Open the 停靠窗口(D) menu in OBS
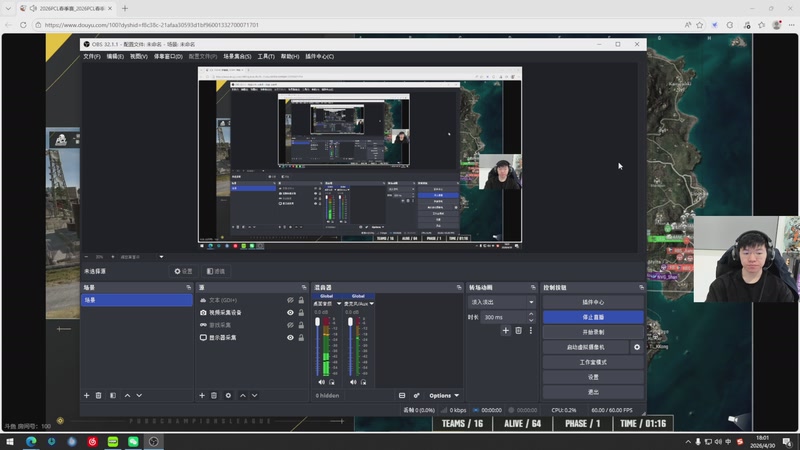 click(168, 56)
